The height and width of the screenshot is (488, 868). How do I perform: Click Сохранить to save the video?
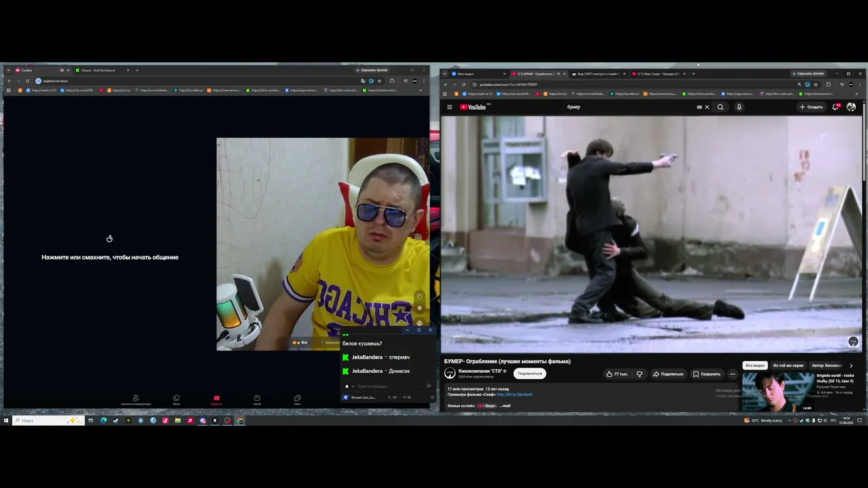[x=707, y=374]
